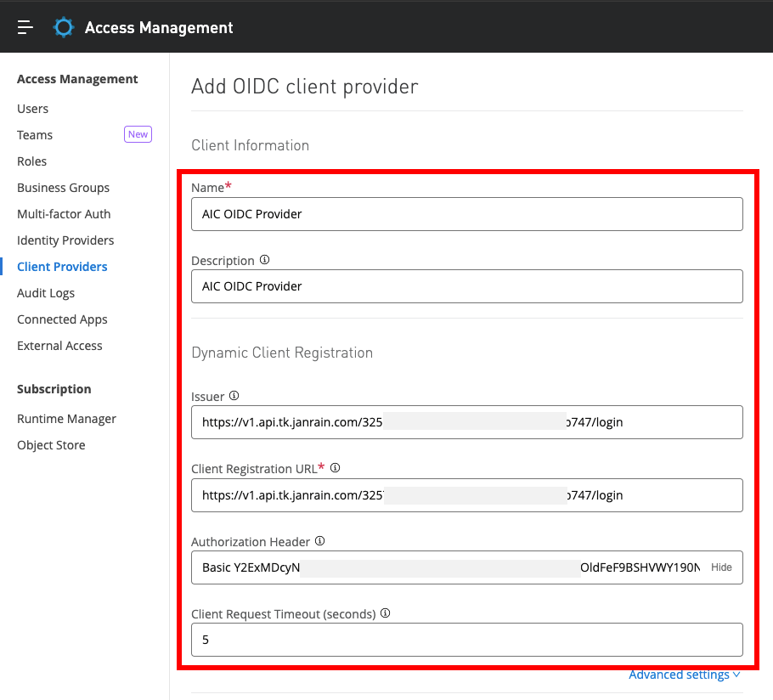Click the Client Request Timeout info icon

pyautogui.click(x=385, y=613)
